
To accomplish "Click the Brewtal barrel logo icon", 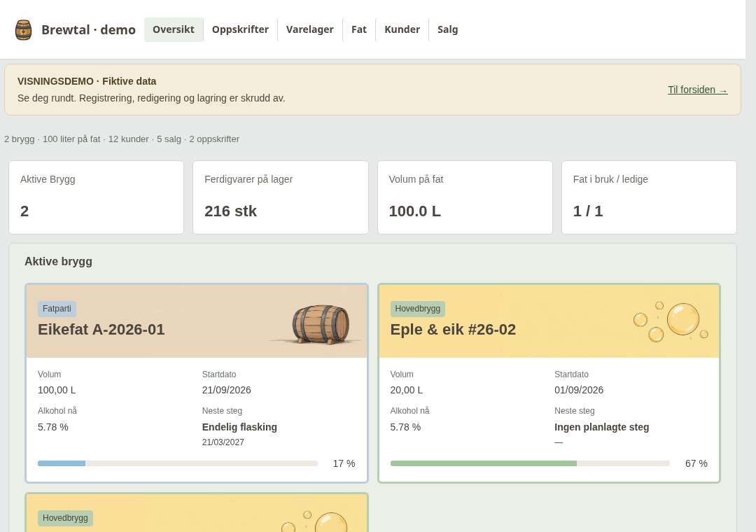I will (x=23, y=30).
